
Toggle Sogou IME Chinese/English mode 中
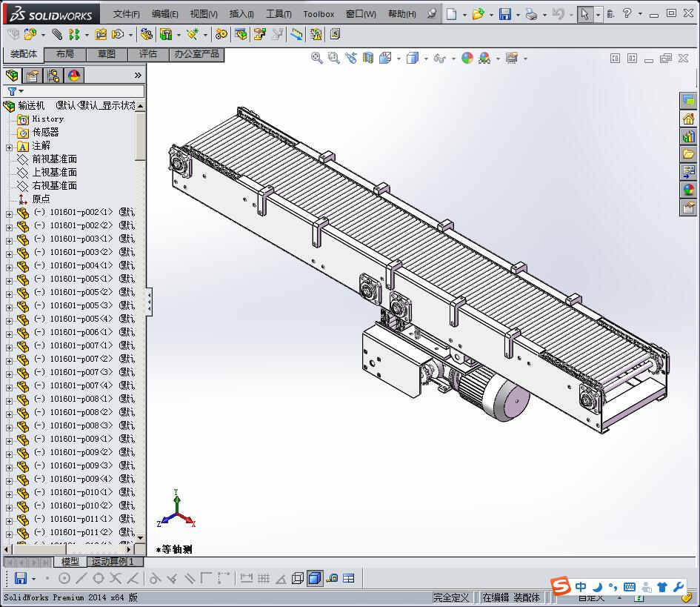(580, 586)
